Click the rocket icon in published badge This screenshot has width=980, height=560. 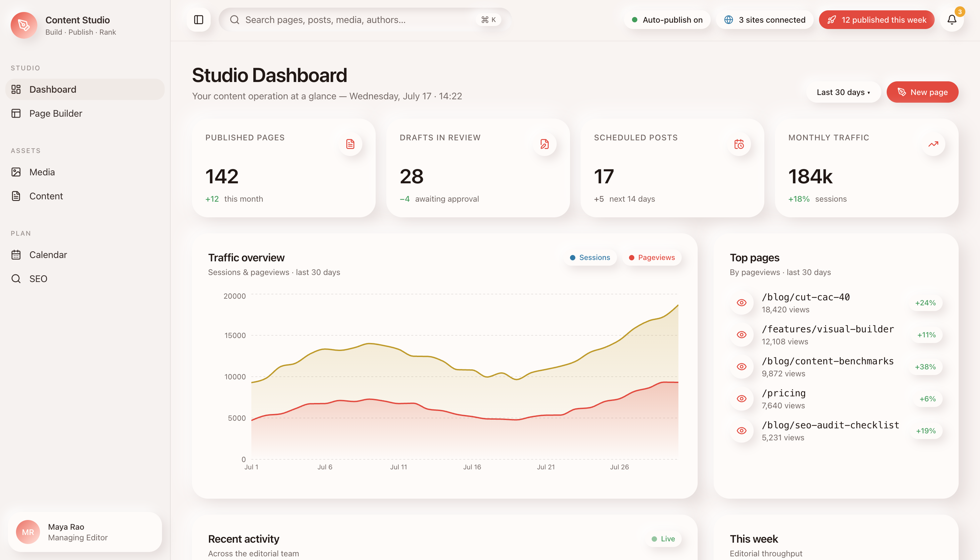click(x=832, y=20)
